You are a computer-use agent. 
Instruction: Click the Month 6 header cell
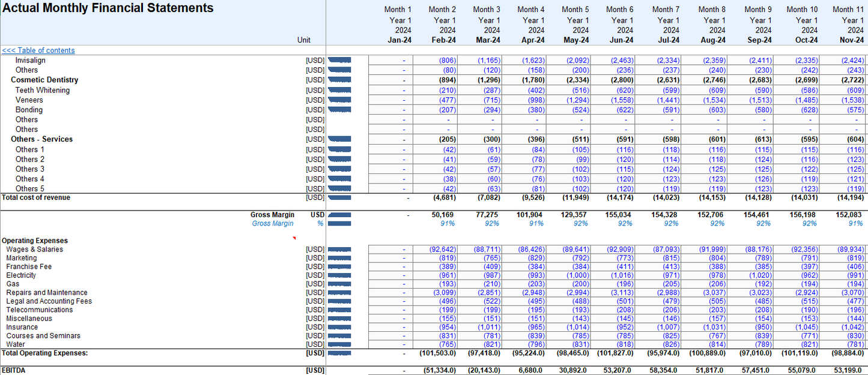point(619,10)
